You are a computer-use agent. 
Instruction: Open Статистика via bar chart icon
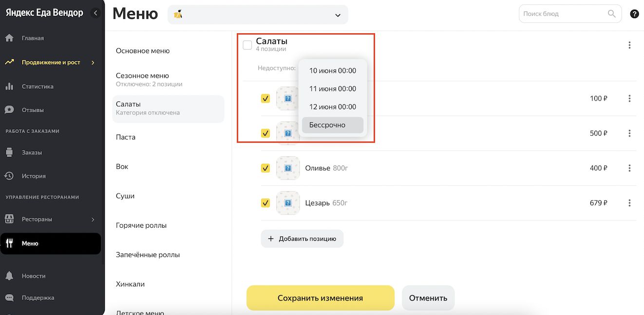click(9, 86)
